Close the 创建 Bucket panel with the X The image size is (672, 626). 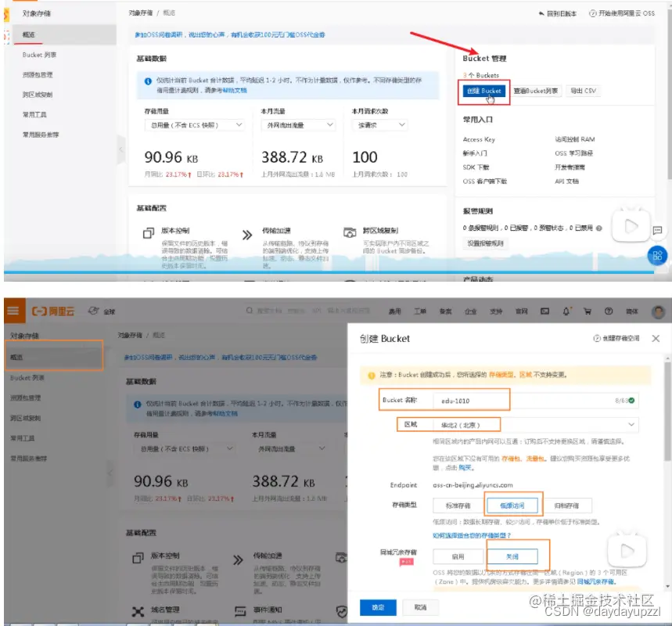coord(656,339)
